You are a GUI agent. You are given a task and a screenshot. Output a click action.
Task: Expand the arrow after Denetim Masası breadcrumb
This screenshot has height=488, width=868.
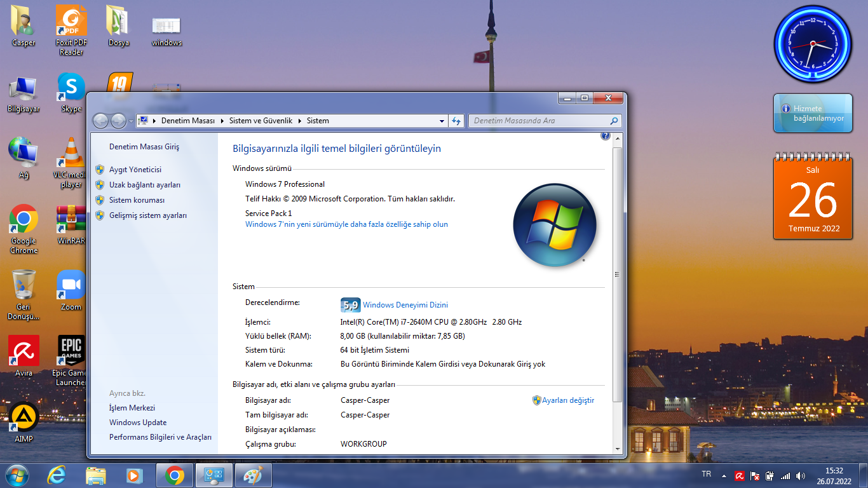pyautogui.click(x=222, y=121)
